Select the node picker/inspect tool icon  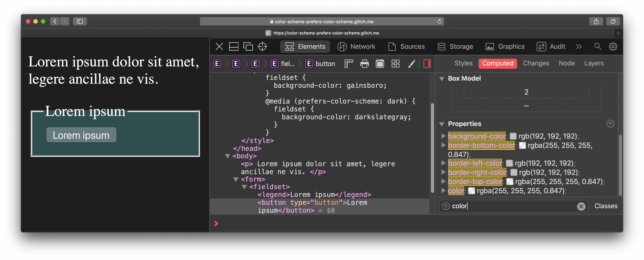point(263,47)
